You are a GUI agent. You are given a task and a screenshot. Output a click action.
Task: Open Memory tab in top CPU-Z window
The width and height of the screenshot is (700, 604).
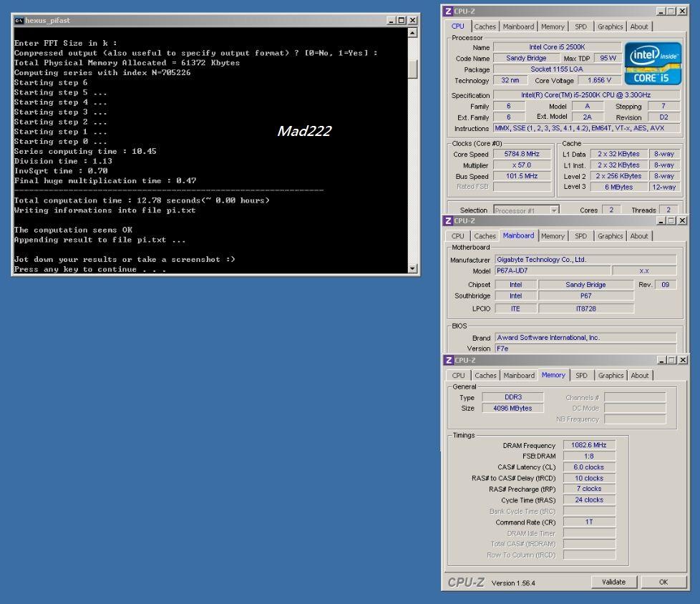click(553, 26)
